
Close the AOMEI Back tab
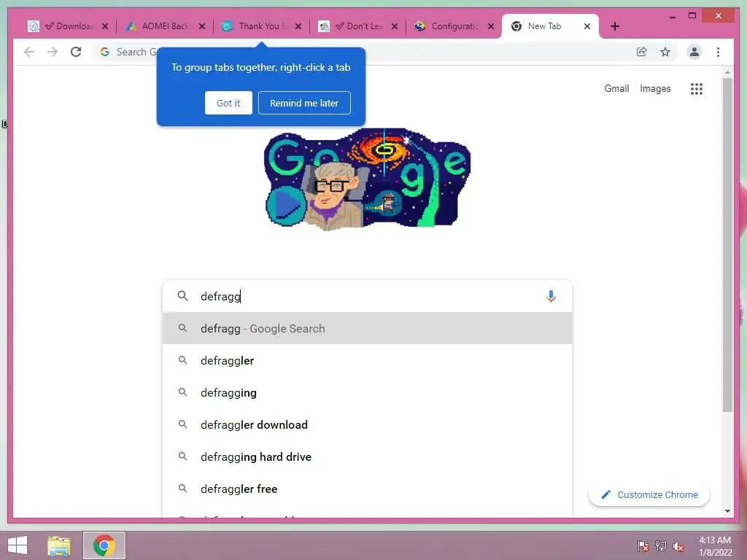pyautogui.click(x=202, y=26)
